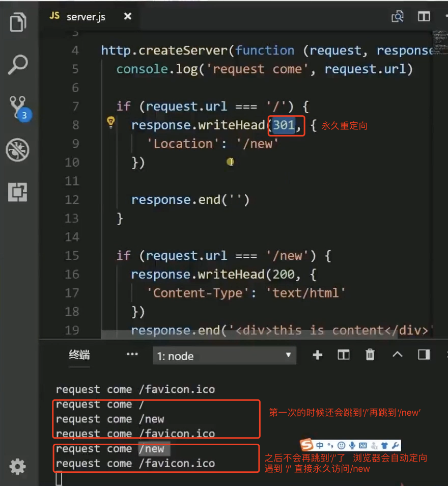Expand the panel ellipsis overflow menu

[132, 354]
